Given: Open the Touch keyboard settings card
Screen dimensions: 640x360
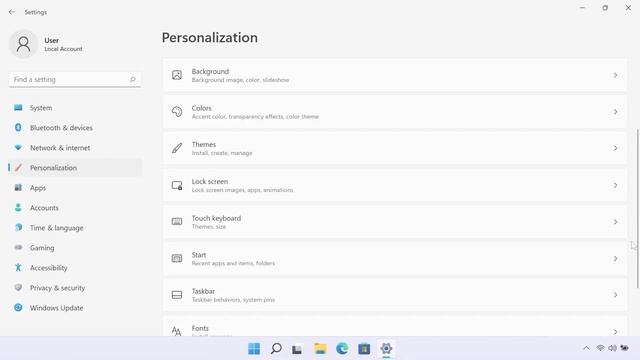Looking at the screenshot, I should [395, 222].
